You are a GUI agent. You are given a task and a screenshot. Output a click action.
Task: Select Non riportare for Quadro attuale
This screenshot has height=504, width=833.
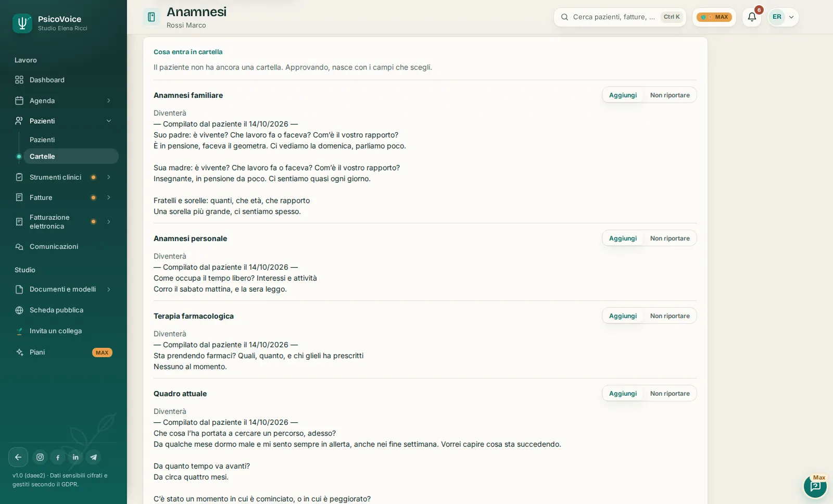[670, 394]
